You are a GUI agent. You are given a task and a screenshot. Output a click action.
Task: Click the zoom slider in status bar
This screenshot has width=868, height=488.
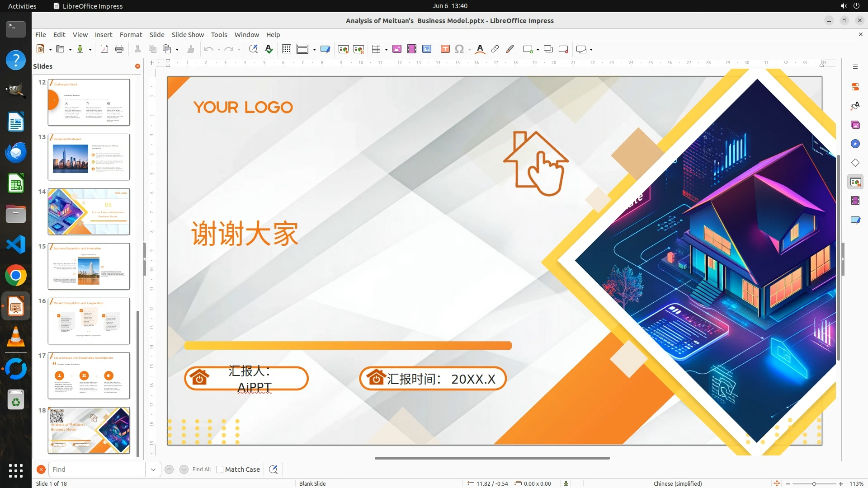814,484
